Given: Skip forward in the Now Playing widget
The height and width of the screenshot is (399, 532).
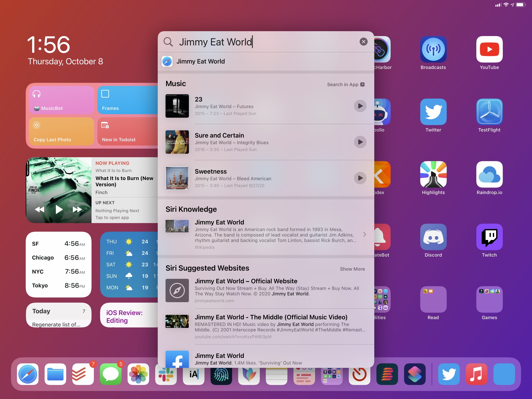Looking at the screenshot, I should (x=77, y=209).
